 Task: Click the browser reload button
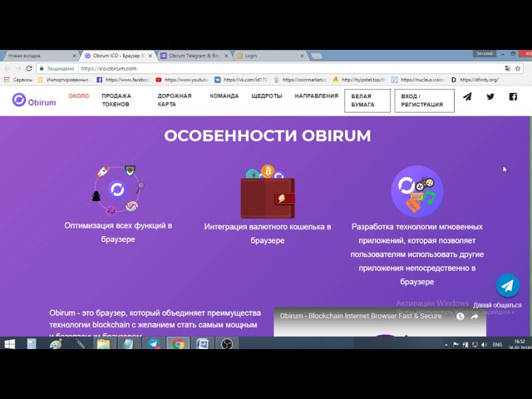click(x=29, y=68)
